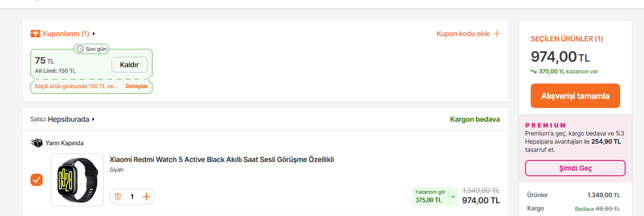
Task: Open coupon Detaylar link
Action: 137,86
